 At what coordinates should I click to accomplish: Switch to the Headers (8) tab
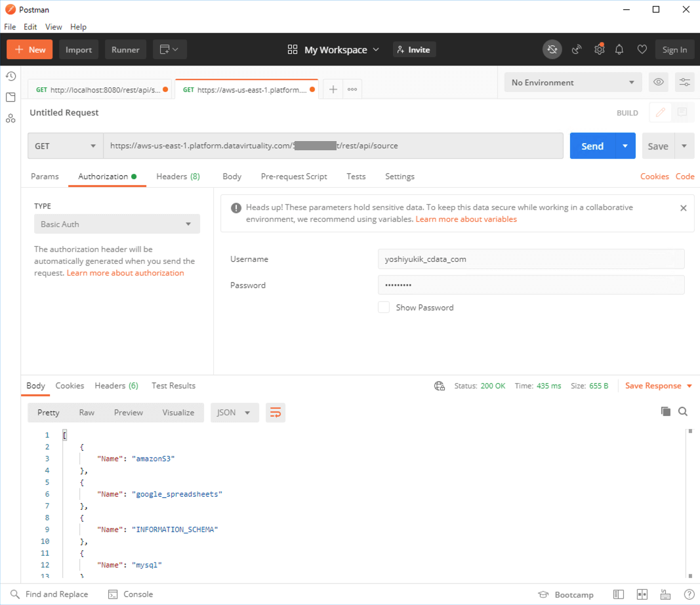[x=178, y=176]
